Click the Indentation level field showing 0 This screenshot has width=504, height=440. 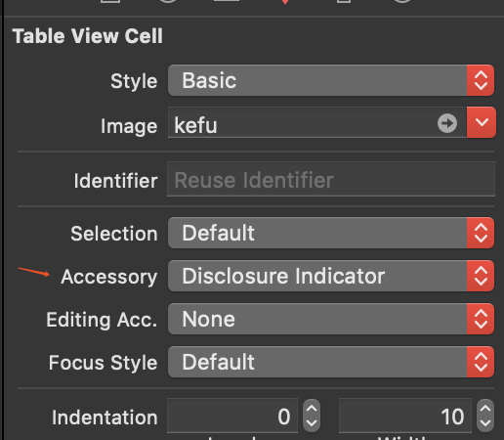click(232, 416)
